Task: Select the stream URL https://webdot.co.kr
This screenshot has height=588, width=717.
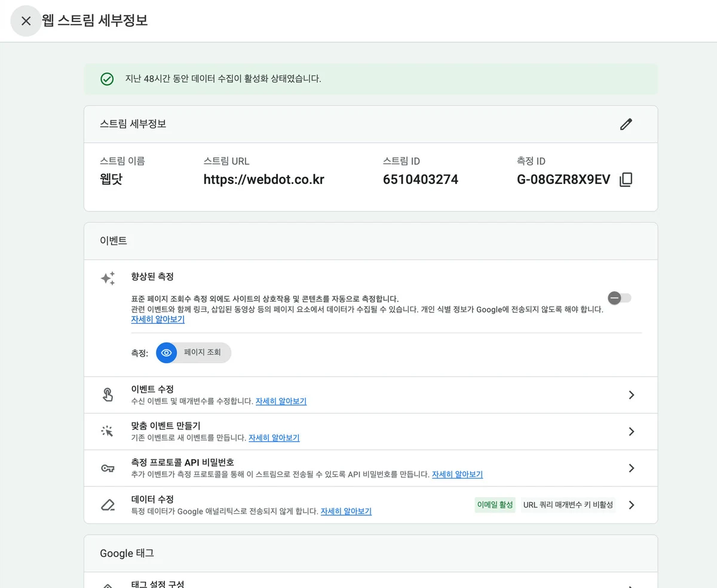Action: coord(263,179)
